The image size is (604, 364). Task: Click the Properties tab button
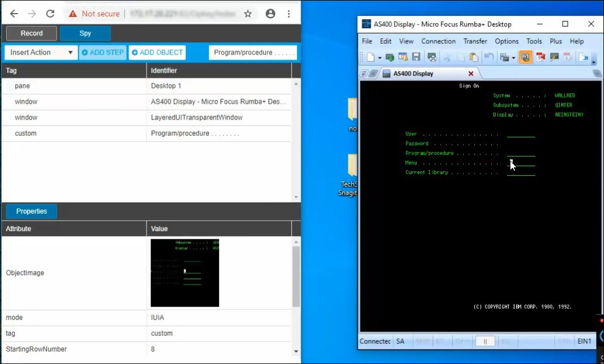32,211
